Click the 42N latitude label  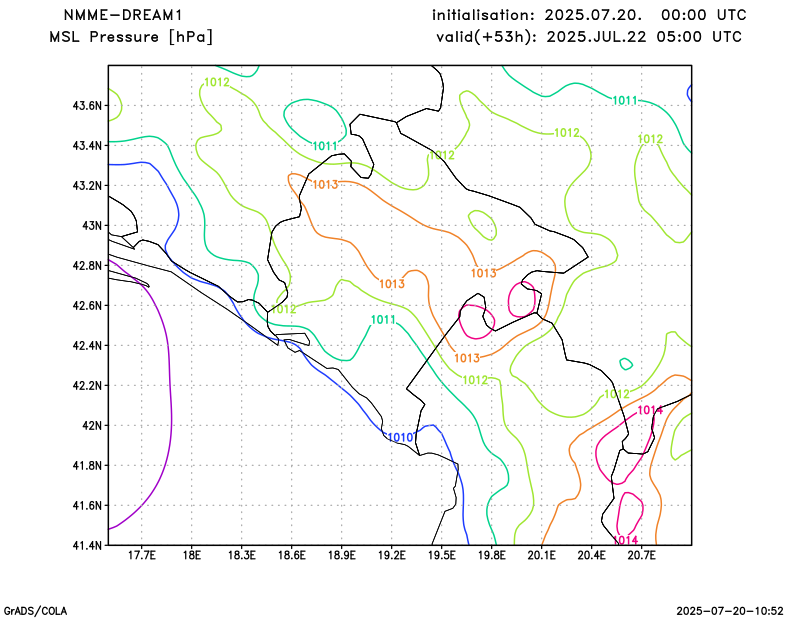[92, 426]
